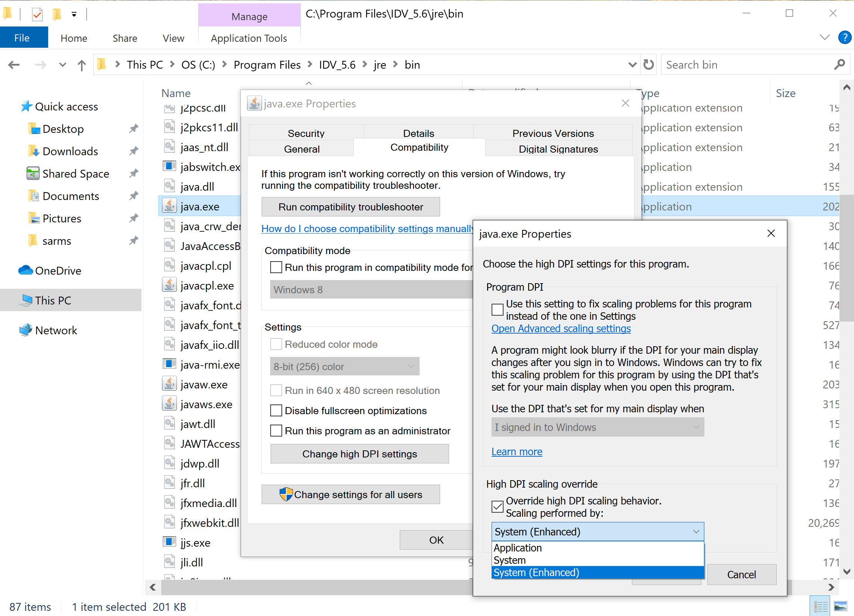Choose Application from scaling dropdown list
Viewport: 854px width, 616px height.
pyautogui.click(x=518, y=548)
